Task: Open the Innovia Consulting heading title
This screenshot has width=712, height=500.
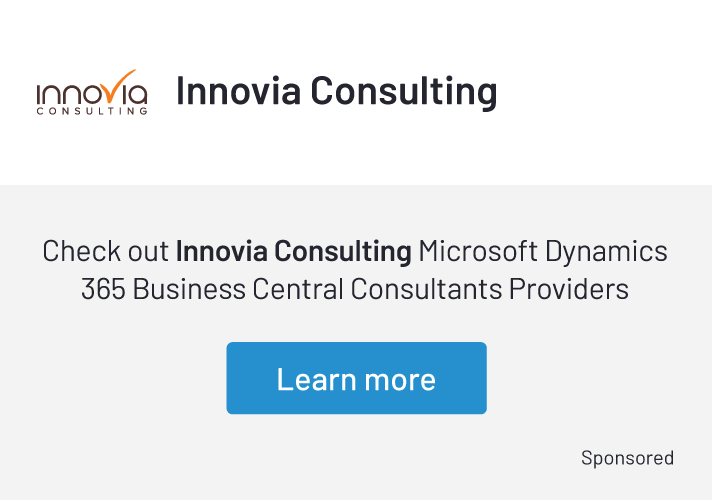Action: 336,91
